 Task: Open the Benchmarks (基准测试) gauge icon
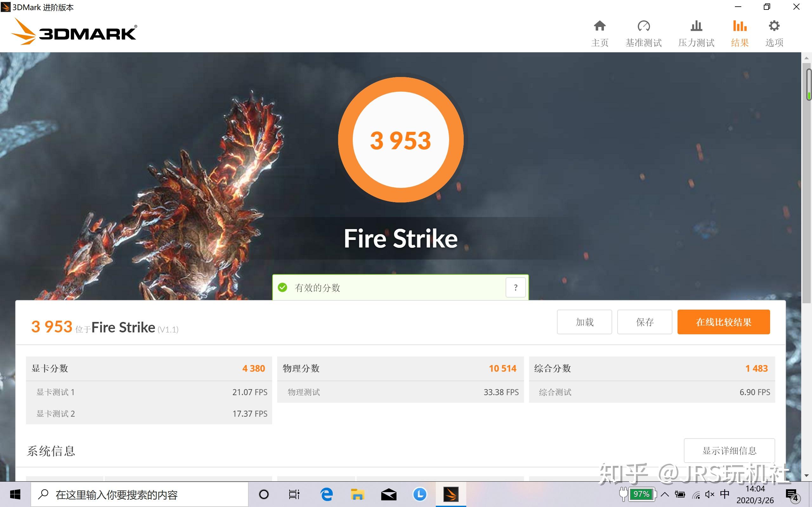[x=644, y=26]
